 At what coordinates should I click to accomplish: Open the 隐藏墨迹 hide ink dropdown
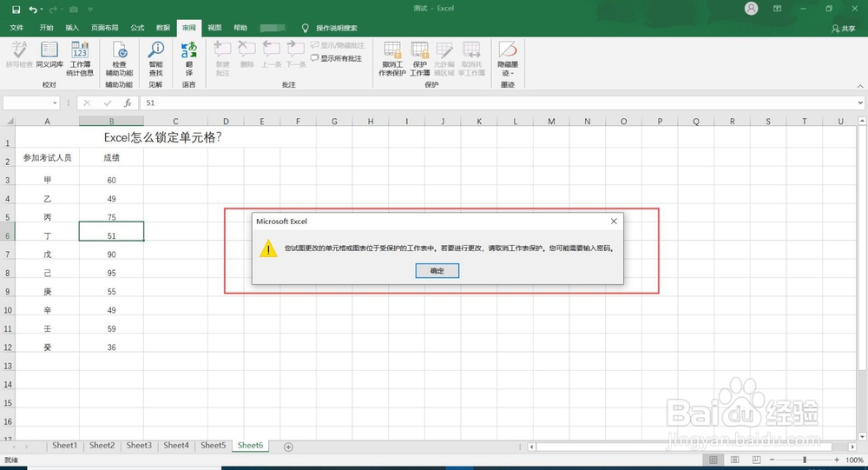tap(508, 58)
